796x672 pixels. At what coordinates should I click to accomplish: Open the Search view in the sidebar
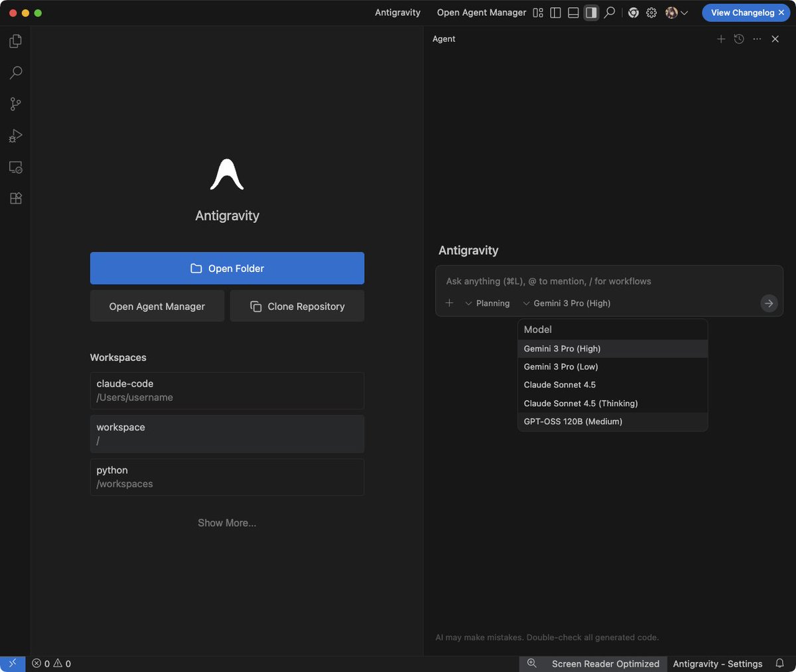pyautogui.click(x=15, y=72)
